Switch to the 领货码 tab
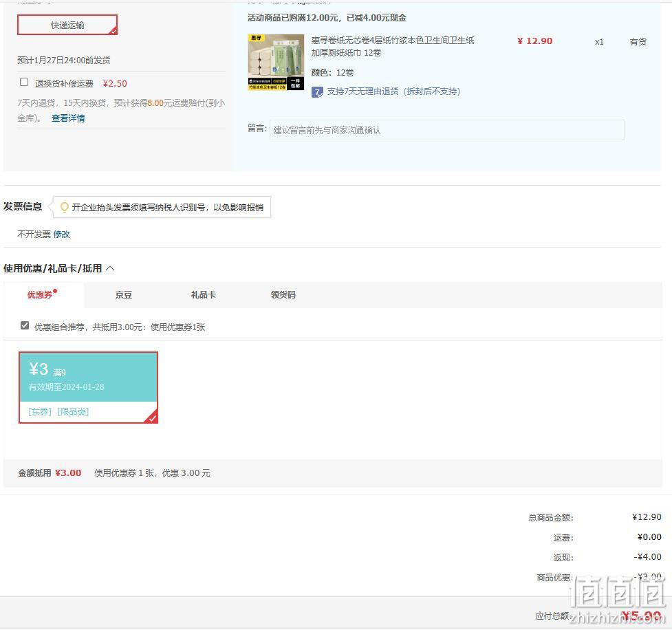This screenshot has height=630, width=672. (x=283, y=295)
